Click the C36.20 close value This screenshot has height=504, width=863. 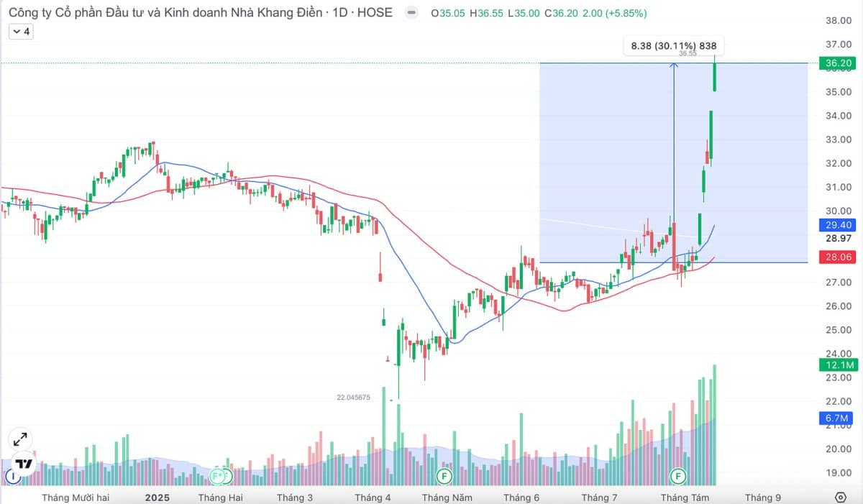point(562,13)
